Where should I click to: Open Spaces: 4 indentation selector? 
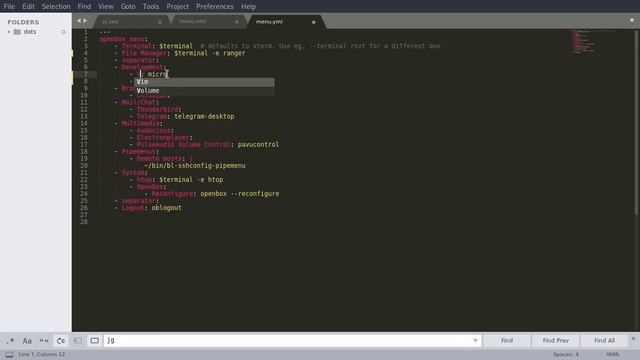tap(566, 354)
